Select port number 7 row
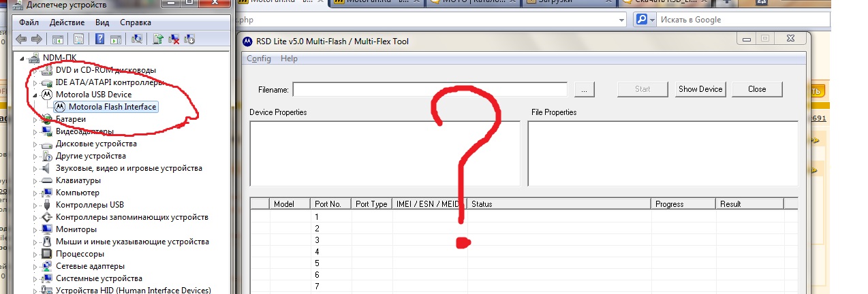This screenshot has height=294, width=868. (524, 286)
